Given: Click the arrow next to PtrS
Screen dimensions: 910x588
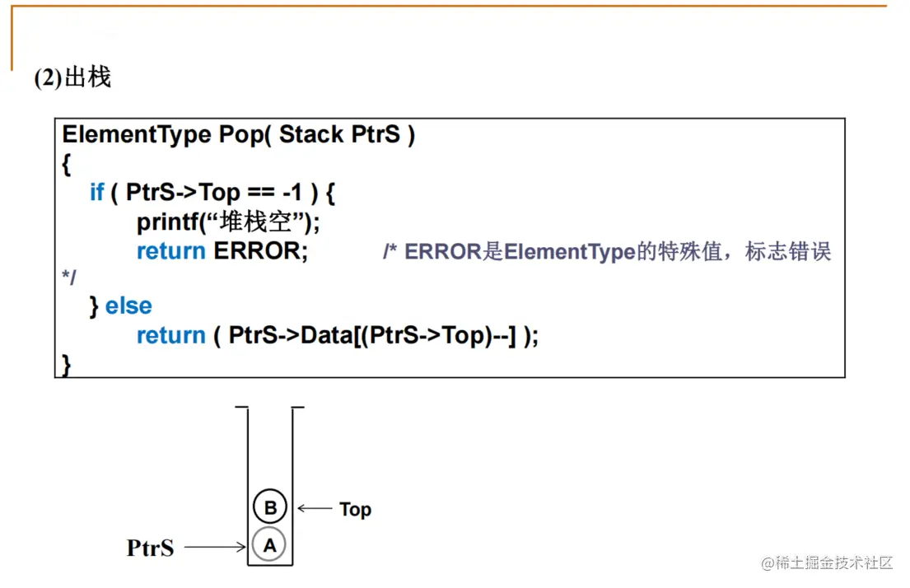Looking at the screenshot, I should click(215, 546).
